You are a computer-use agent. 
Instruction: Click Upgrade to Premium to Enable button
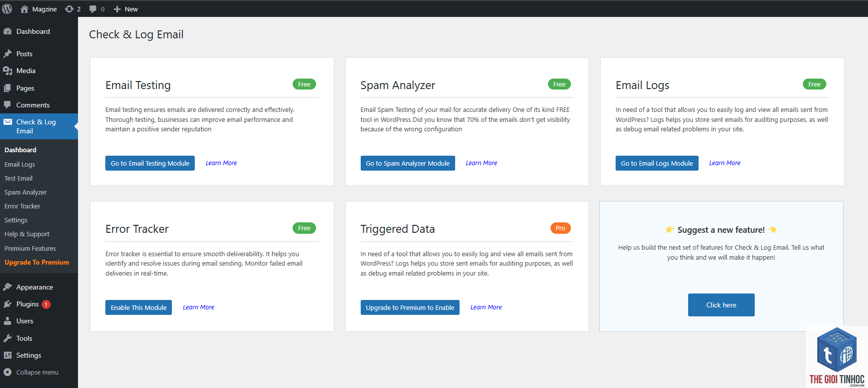coord(410,307)
